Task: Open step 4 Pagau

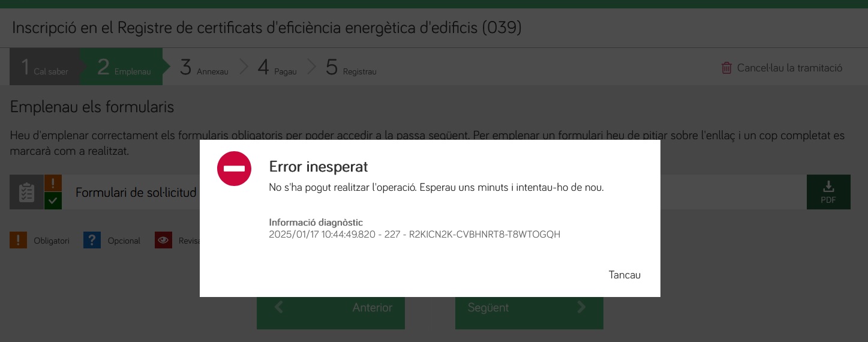Action: pos(277,67)
